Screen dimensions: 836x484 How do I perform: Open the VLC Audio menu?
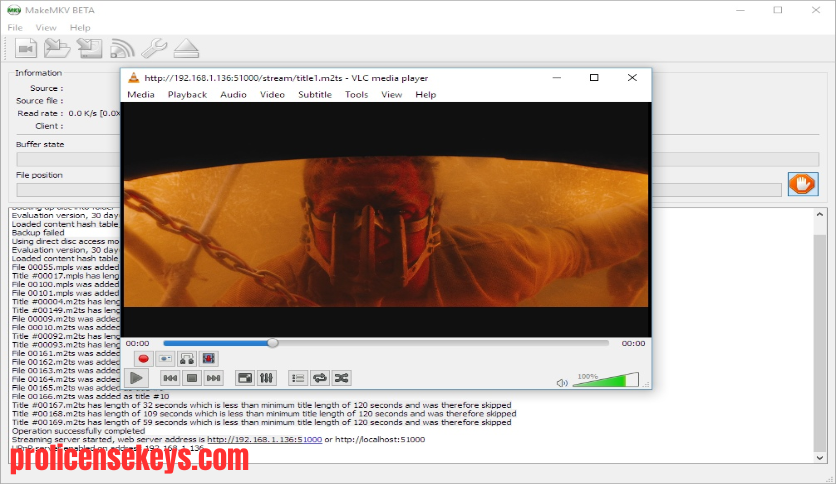[233, 94]
